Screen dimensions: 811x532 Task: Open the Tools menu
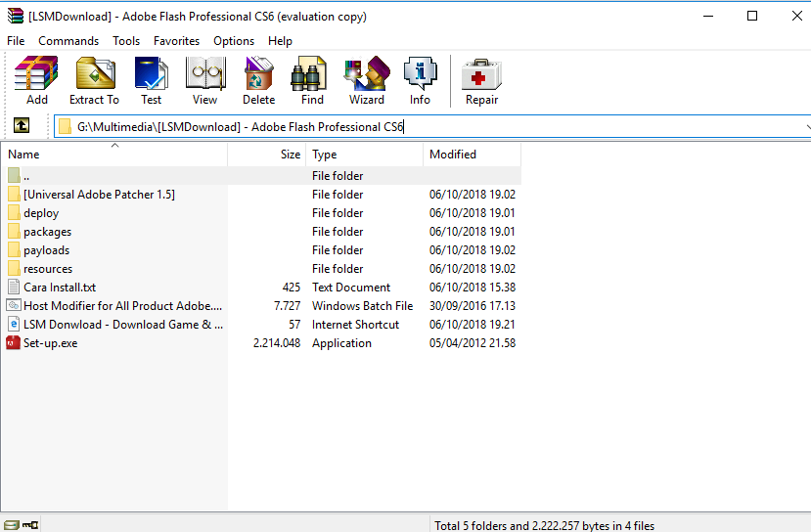pyautogui.click(x=126, y=41)
